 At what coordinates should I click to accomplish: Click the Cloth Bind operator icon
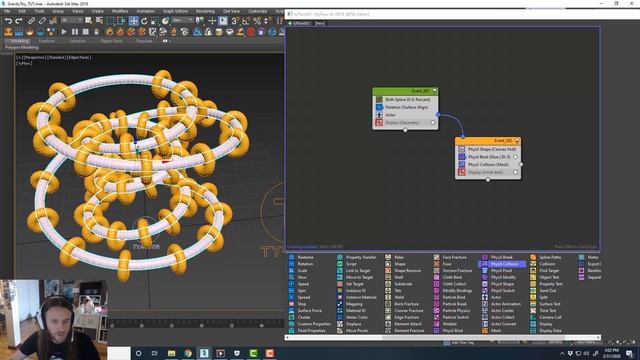(436, 277)
